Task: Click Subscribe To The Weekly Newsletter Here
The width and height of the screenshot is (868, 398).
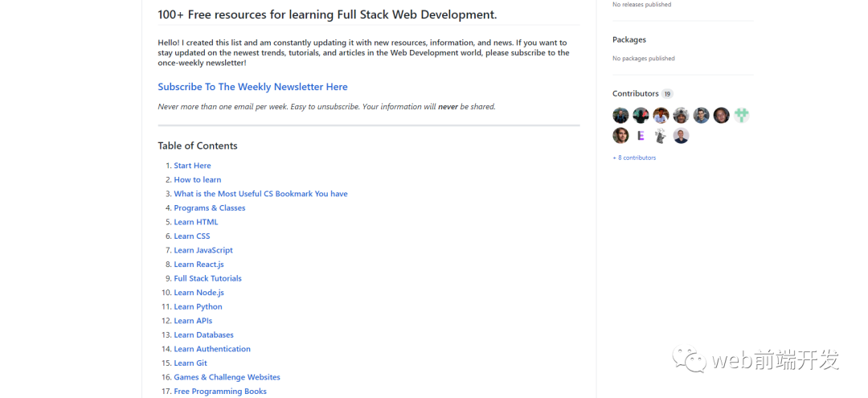Action: [x=252, y=87]
